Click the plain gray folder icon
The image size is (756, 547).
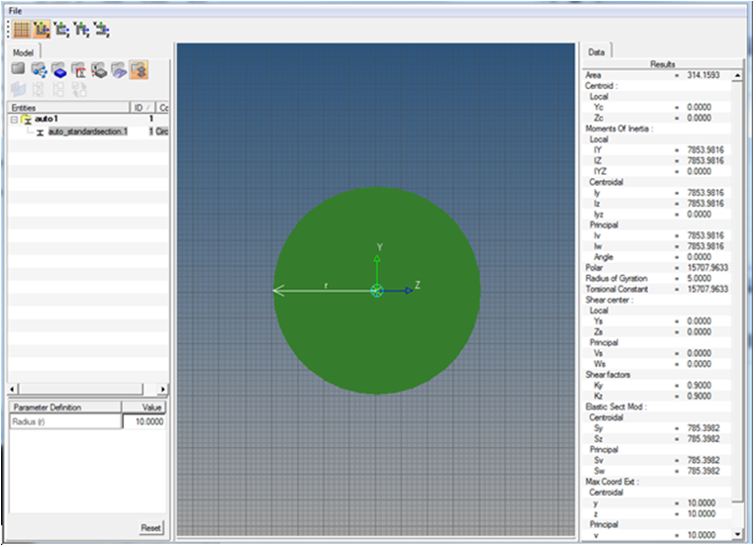click(19, 69)
